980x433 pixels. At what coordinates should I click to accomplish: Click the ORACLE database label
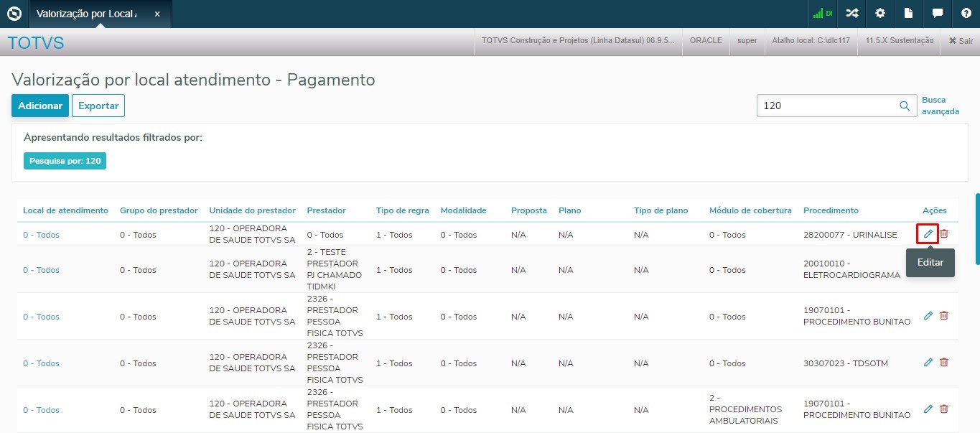tap(706, 41)
